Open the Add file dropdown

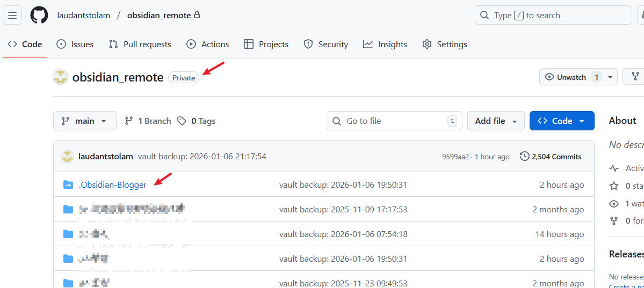tap(496, 121)
